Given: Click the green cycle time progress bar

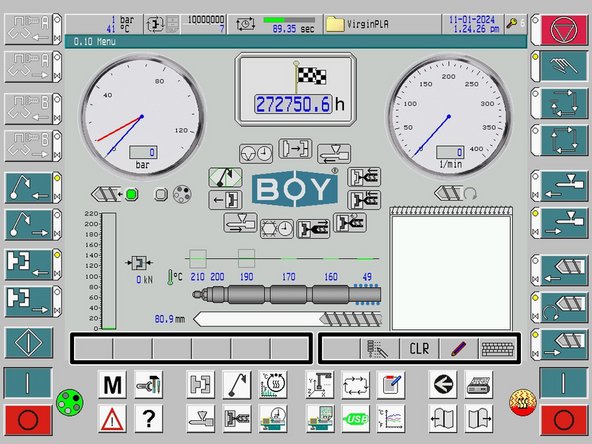Looking at the screenshot, I should pos(289,20).
